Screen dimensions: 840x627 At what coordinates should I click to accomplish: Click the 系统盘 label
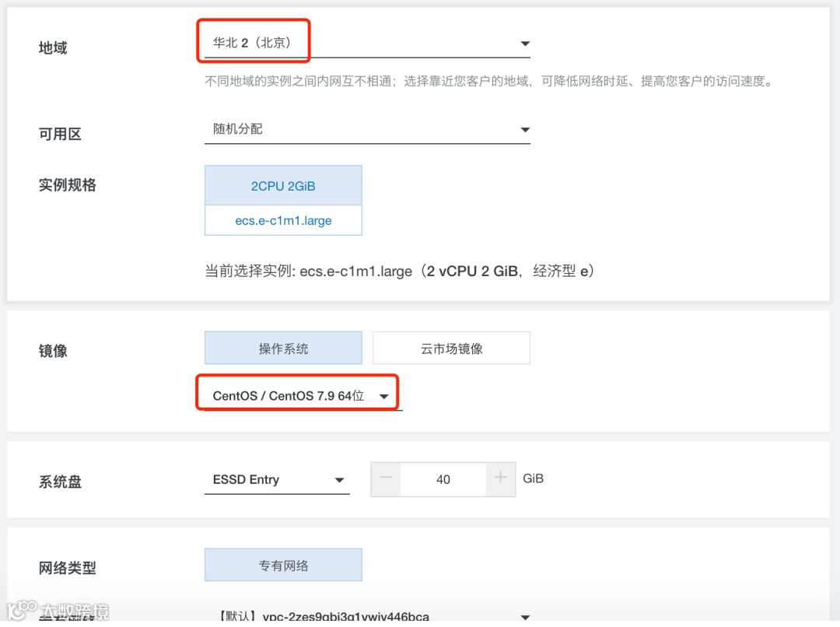pyautogui.click(x=60, y=482)
